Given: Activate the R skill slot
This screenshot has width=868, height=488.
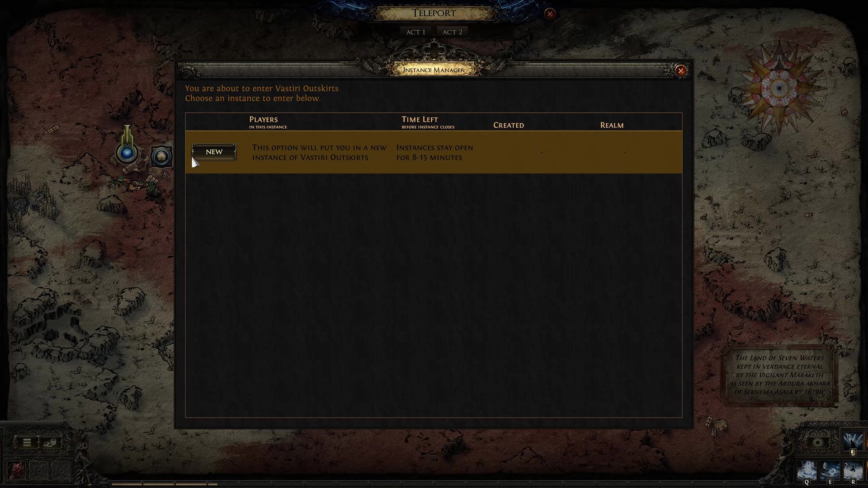Looking at the screenshot, I should [853, 471].
